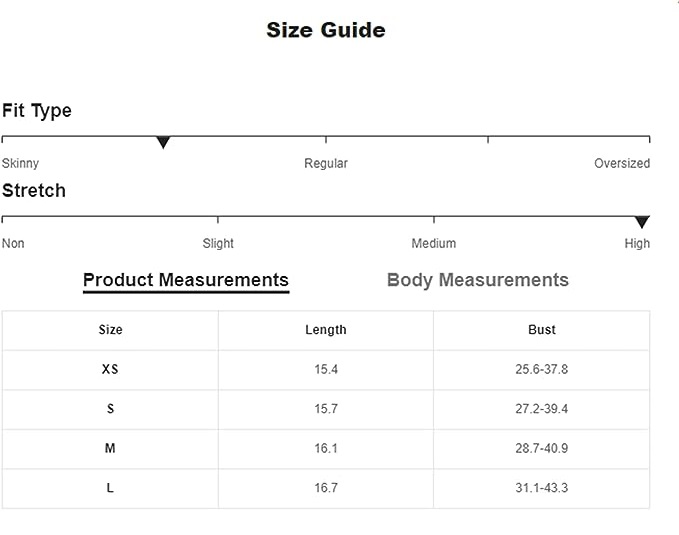The width and height of the screenshot is (679, 535).
Task: Click the Bust column header
Action: [542, 330]
